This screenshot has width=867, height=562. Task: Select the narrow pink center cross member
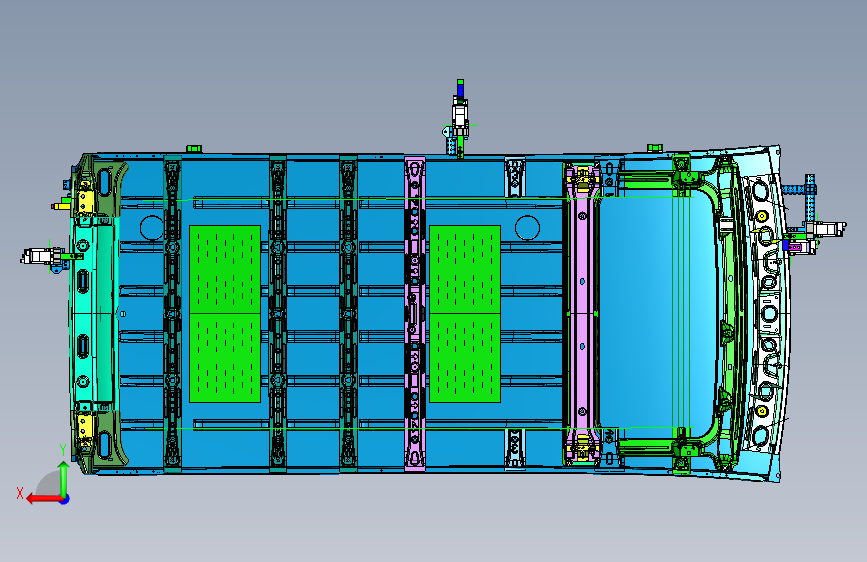[415, 314]
